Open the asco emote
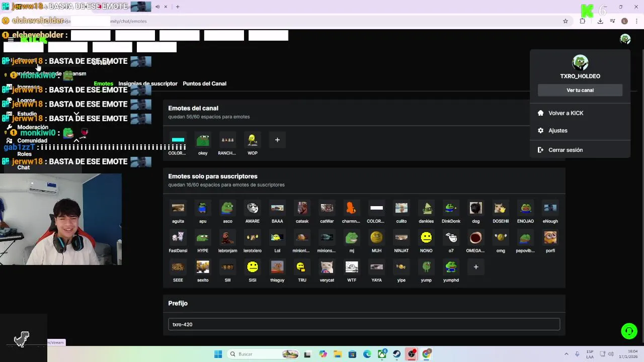The width and height of the screenshot is (644, 362). pyautogui.click(x=227, y=208)
